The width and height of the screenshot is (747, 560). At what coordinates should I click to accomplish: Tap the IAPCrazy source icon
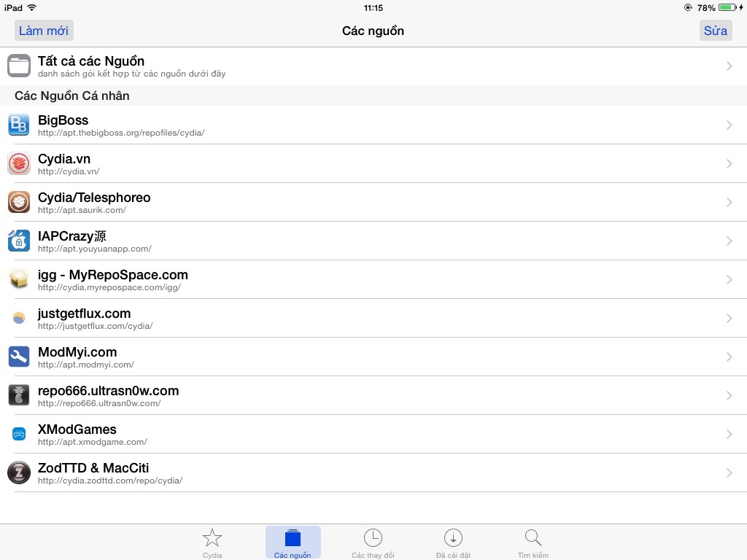click(19, 241)
